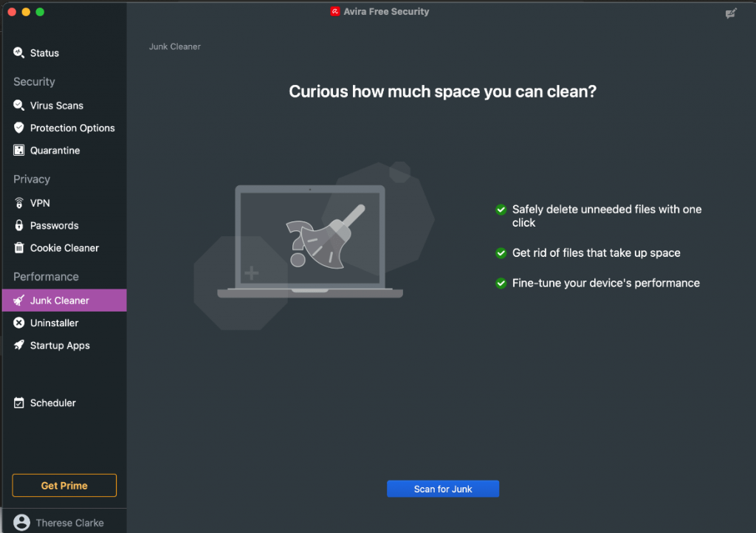The height and width of the screenshot is (533, 756).
Task: Click green checkmark beside 'Get rid of files'
Action: 501,252
